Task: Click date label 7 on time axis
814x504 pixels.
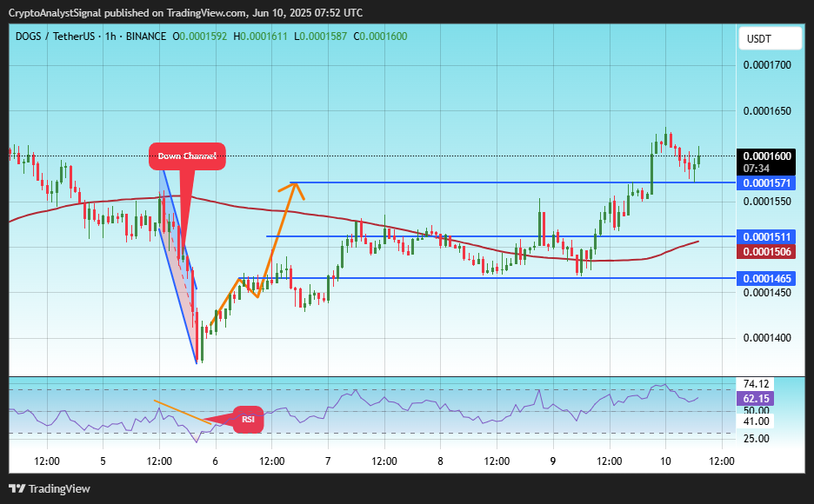Action: point(328,461)
